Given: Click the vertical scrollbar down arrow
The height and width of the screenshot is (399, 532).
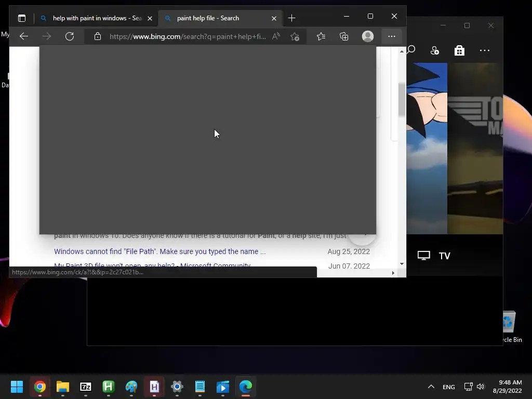Looking at the screenshot, I should tap(402, 263).
